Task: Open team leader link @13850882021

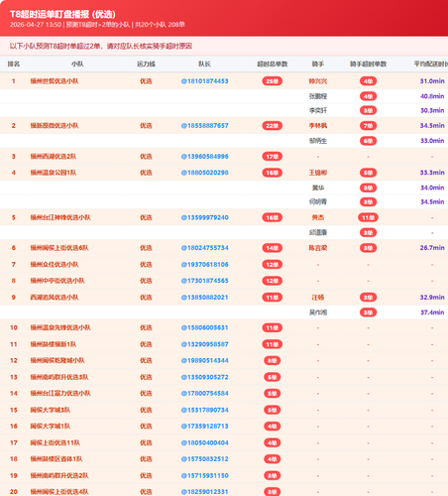Action: (x=204, y=298)
